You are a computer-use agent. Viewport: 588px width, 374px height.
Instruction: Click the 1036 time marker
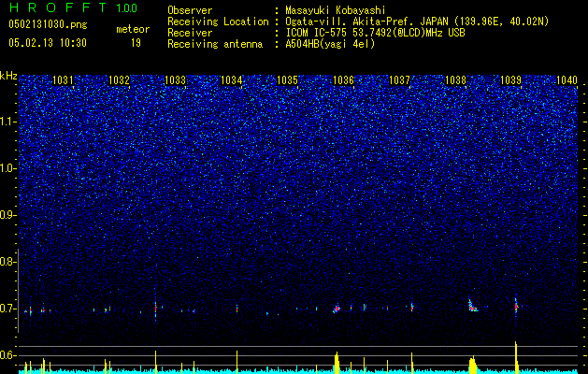tap(343, 79)
